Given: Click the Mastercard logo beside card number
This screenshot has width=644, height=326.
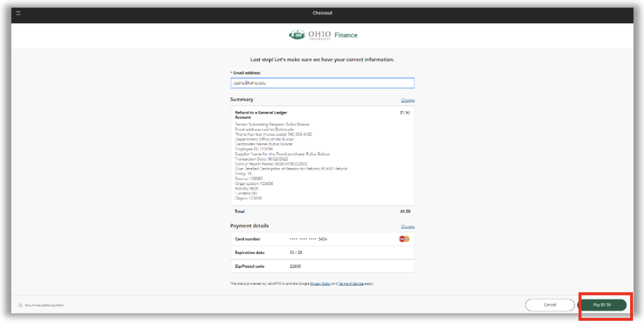Looking at the screenshot, I should pyautogui.click(x=404, y=239).
